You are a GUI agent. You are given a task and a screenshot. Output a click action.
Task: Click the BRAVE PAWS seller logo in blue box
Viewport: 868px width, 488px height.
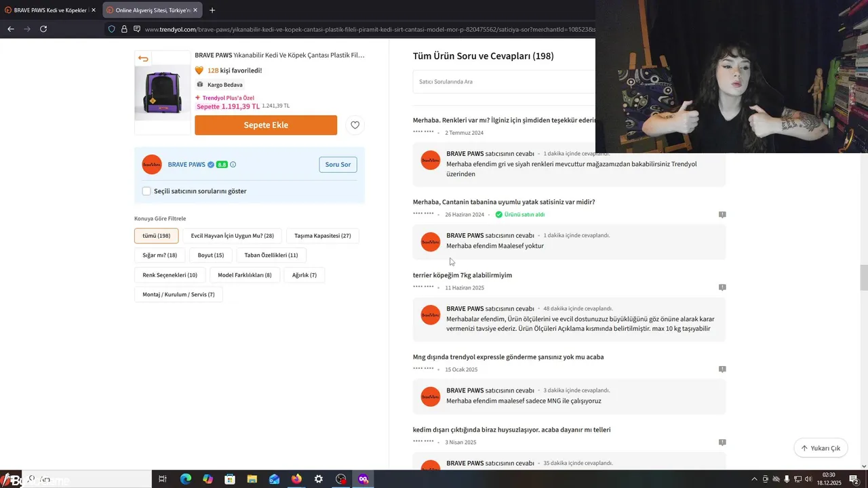(152, 165)
